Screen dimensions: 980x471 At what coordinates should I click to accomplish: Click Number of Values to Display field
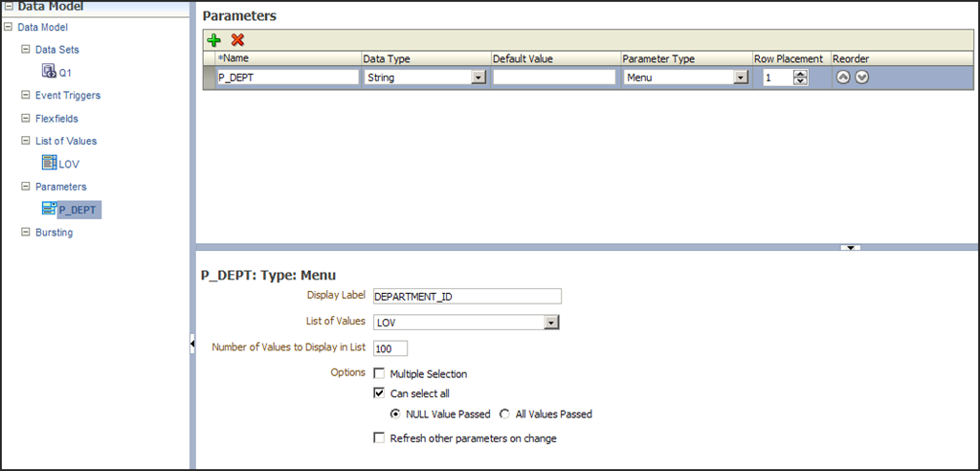coord(390,348)
